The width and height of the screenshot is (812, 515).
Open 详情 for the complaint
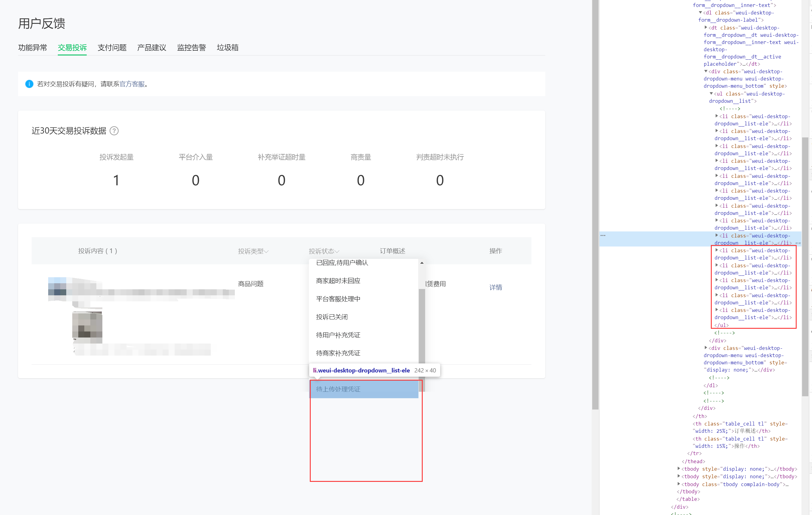(495, 287)
